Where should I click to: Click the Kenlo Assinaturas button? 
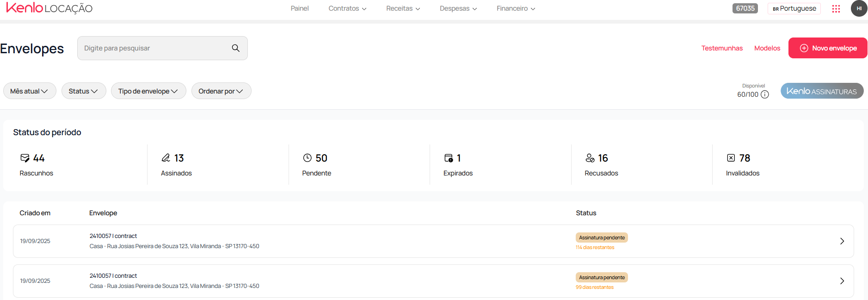coord(822,91)
